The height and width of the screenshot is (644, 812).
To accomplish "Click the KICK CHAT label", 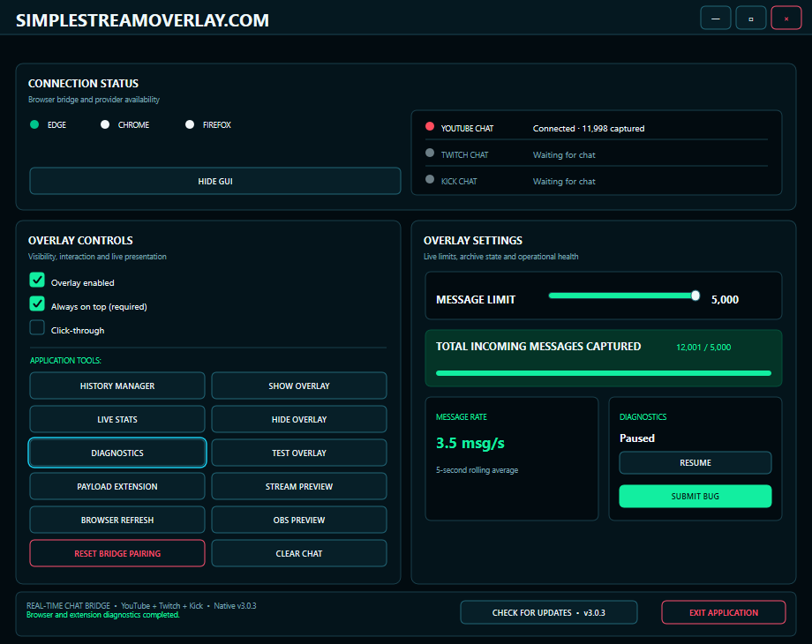I will [x=459, y=181].
